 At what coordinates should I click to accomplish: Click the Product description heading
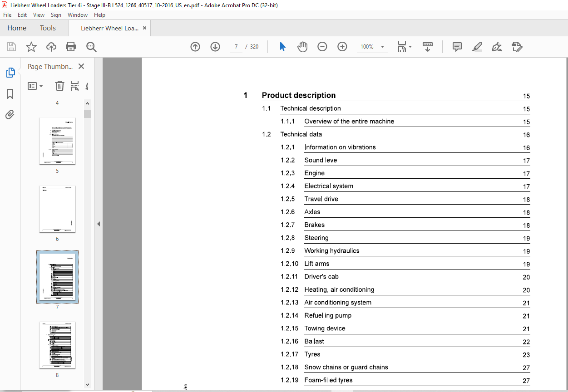[299, 95]
